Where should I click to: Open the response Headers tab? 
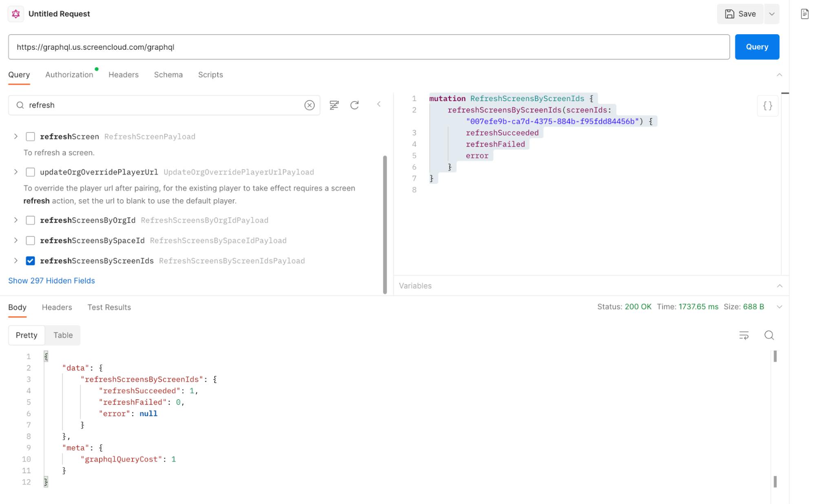point(57,307)
